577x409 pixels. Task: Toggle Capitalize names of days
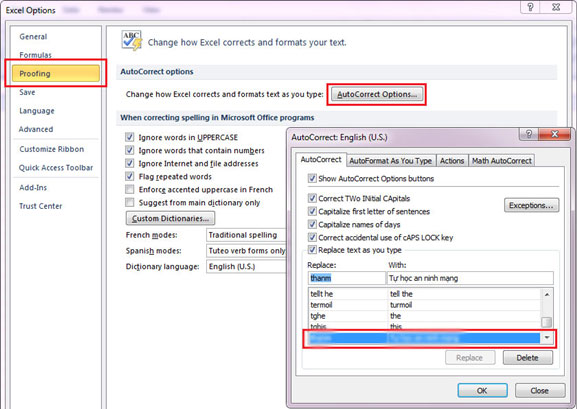click(312, 224)
